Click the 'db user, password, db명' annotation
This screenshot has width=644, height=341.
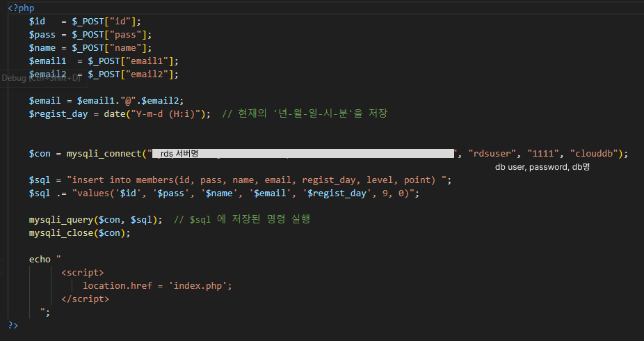click(542, 167)
